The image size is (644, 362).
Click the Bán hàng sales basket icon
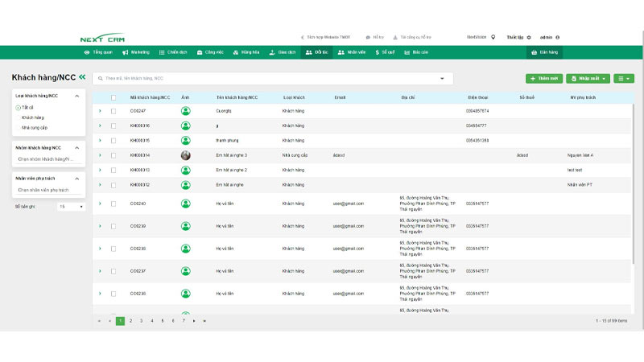[533, 52]
